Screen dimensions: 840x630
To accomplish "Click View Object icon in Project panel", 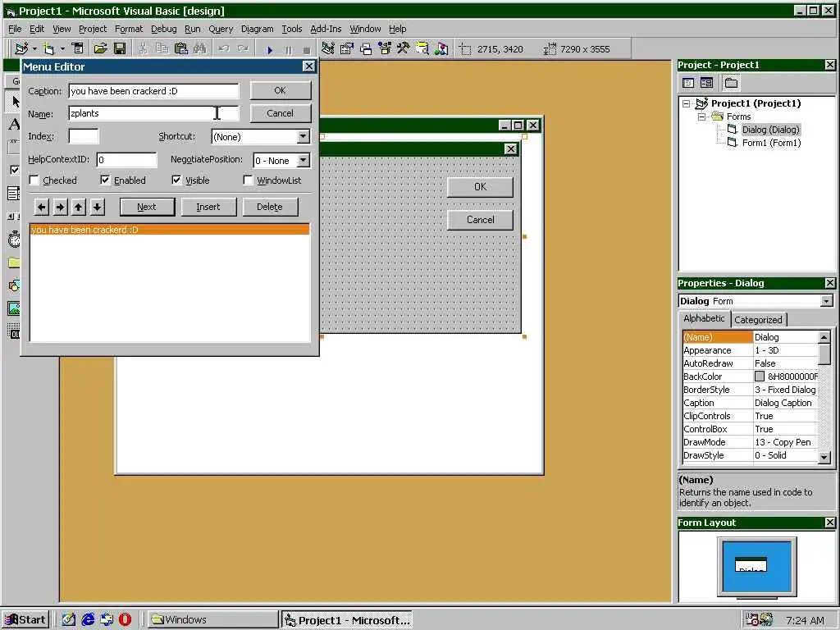I will tap(706, 83).
